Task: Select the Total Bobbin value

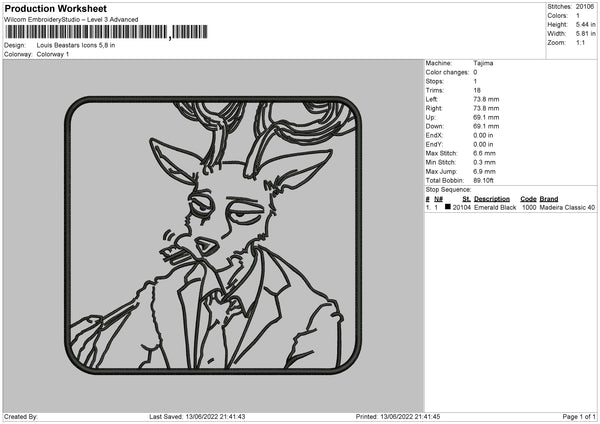Action: coord(486,180)
